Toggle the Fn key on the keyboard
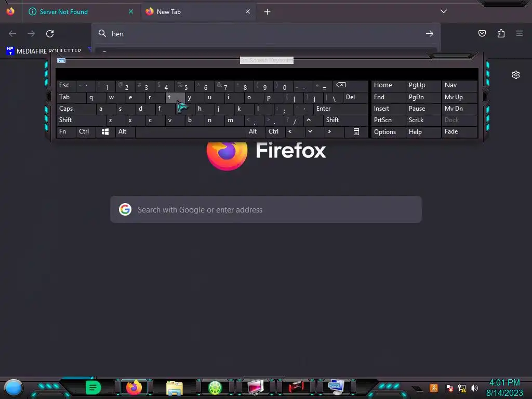This screenshot has width=532, height=399. (x=66, y=131)
